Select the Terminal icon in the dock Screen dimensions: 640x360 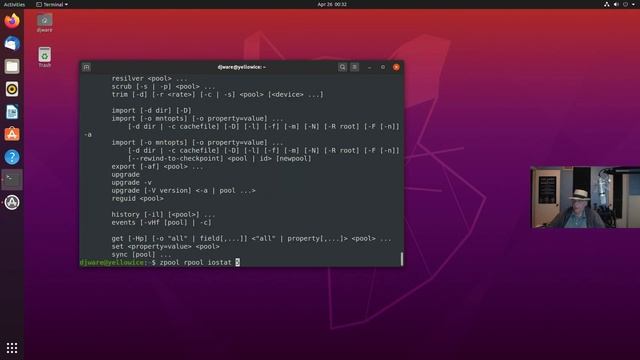click(x=12, y=180)
